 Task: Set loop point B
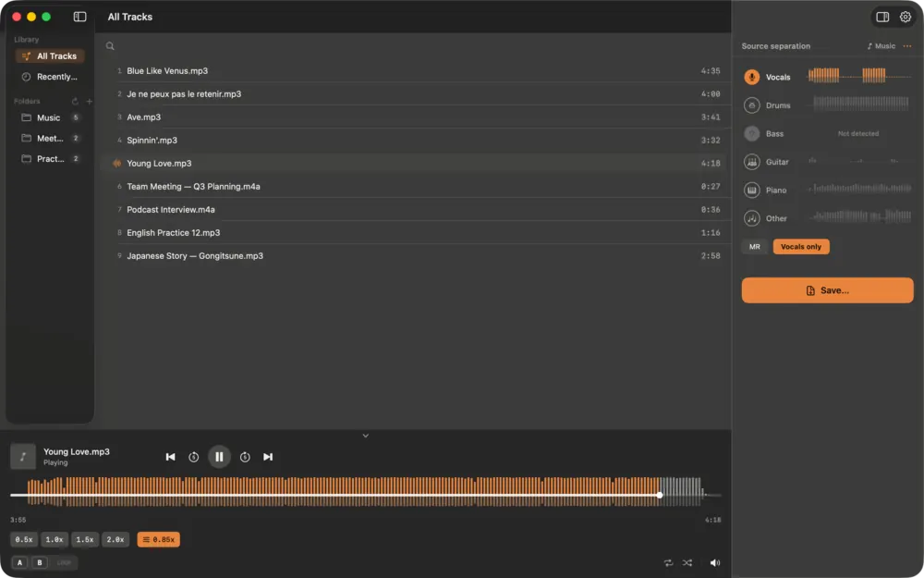pyautogui.click(x=40, y=562)
